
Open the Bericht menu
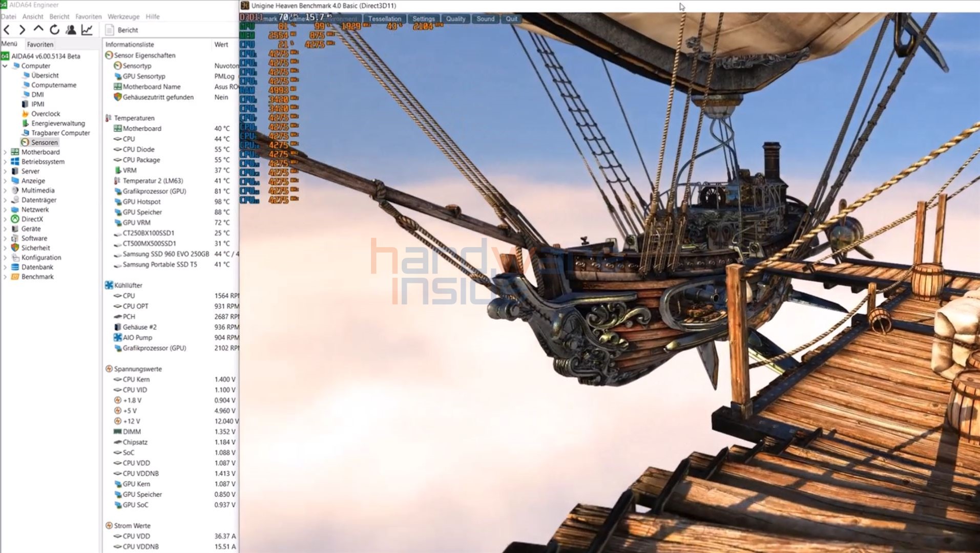click(x=59, y=16)
